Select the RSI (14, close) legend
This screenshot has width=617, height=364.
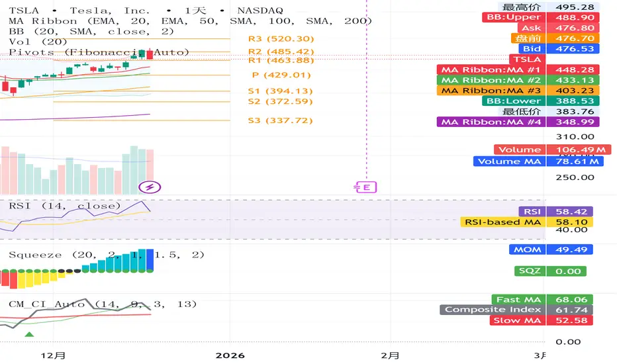(x=65, y=206)
